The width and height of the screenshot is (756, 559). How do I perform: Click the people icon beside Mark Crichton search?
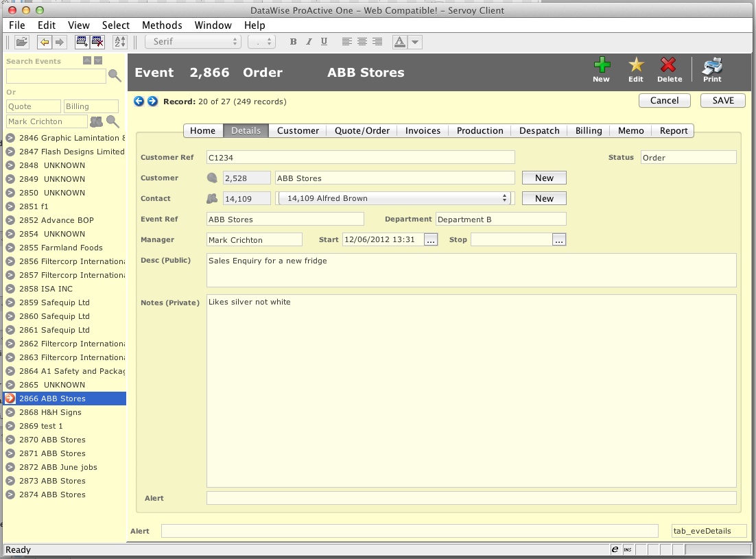(97, 121)
